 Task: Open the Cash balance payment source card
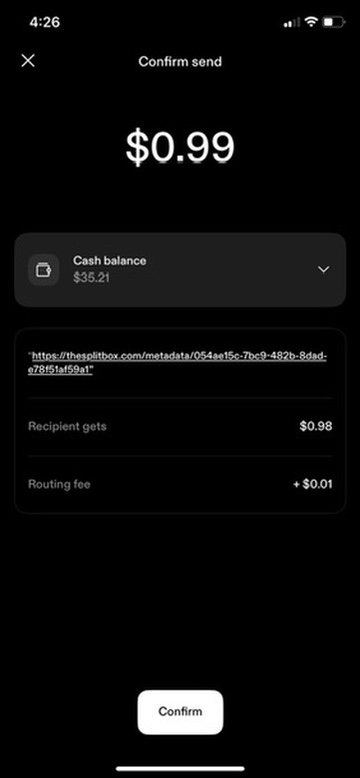180,269
